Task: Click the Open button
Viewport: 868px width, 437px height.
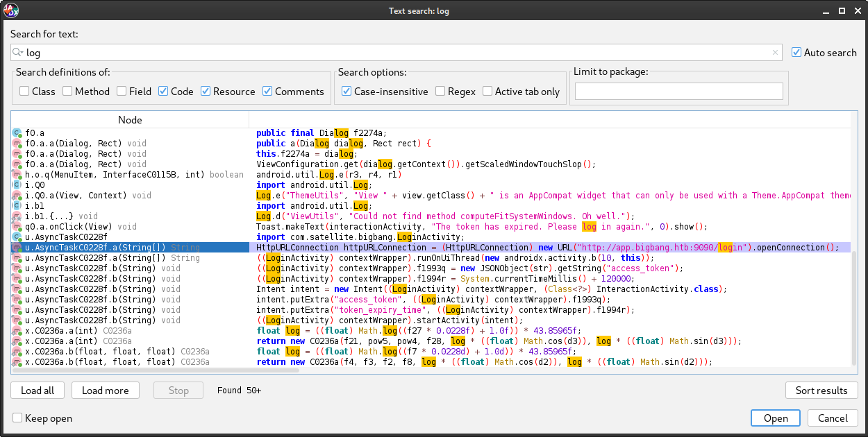Action: [776, 418]
